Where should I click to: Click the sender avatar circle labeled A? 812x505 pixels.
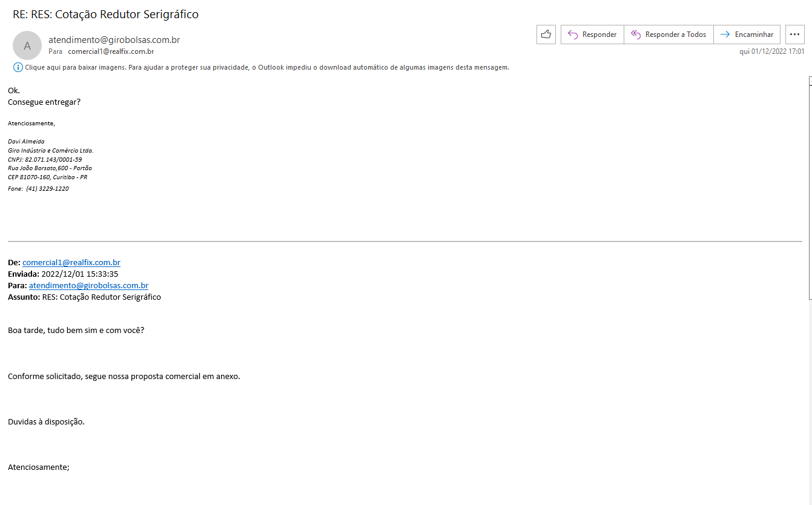coord(27,45)
